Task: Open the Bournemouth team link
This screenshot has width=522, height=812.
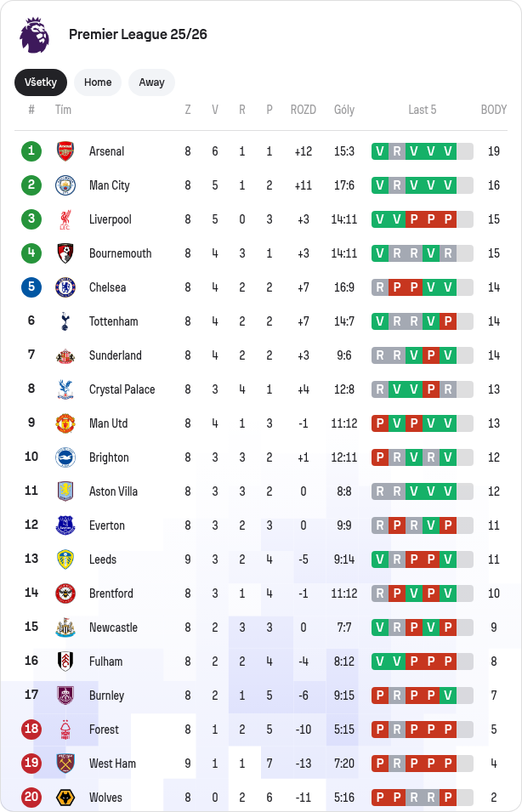Action: click(x=120, y=253)
